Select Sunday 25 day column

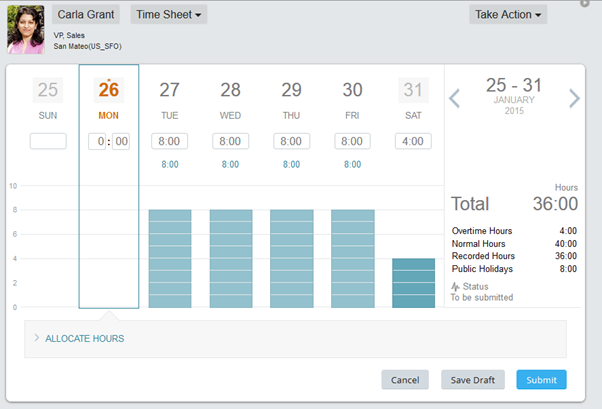pos(48,98)
